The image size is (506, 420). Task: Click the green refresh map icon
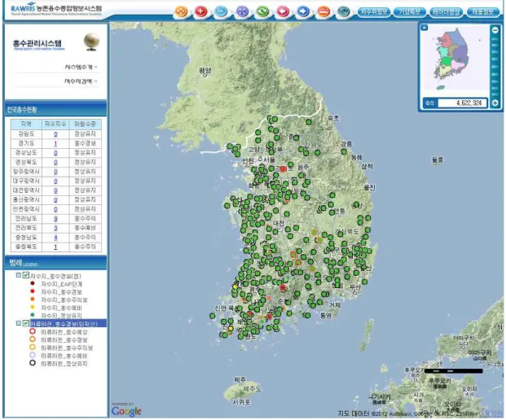click(262, 11)
